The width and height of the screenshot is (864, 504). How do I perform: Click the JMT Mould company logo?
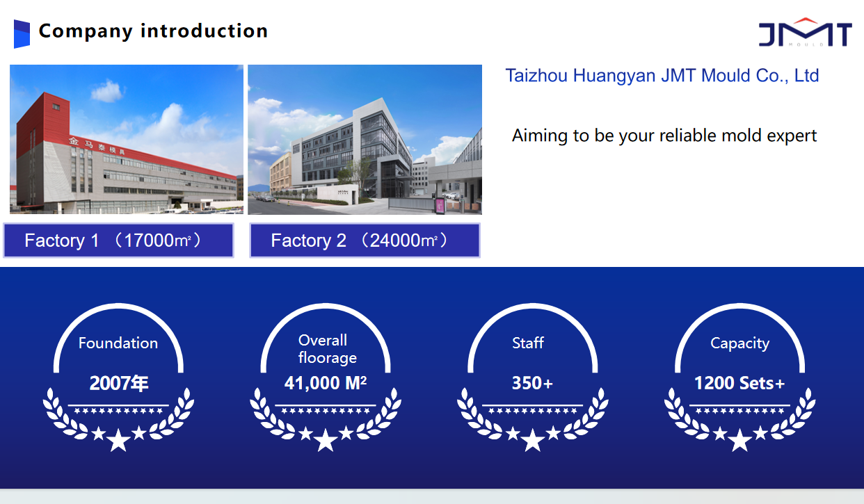pos(805,31)
